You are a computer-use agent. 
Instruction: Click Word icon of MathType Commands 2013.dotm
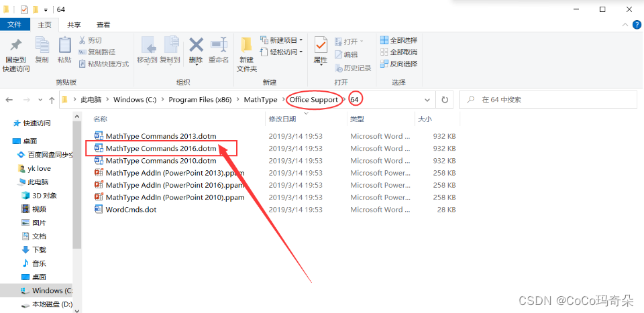click(x=99, y=136)
